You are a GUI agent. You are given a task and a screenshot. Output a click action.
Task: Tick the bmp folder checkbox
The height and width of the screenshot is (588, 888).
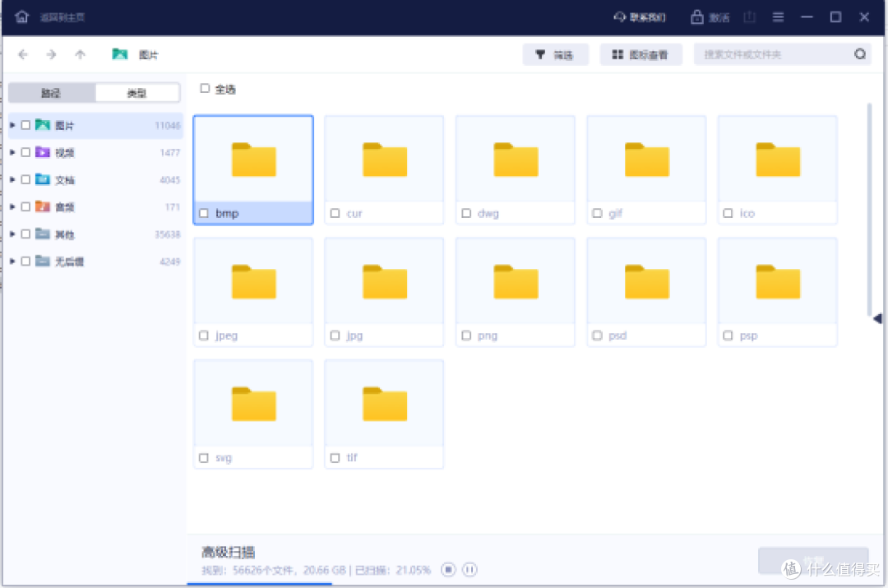click(x=204, y=214)
